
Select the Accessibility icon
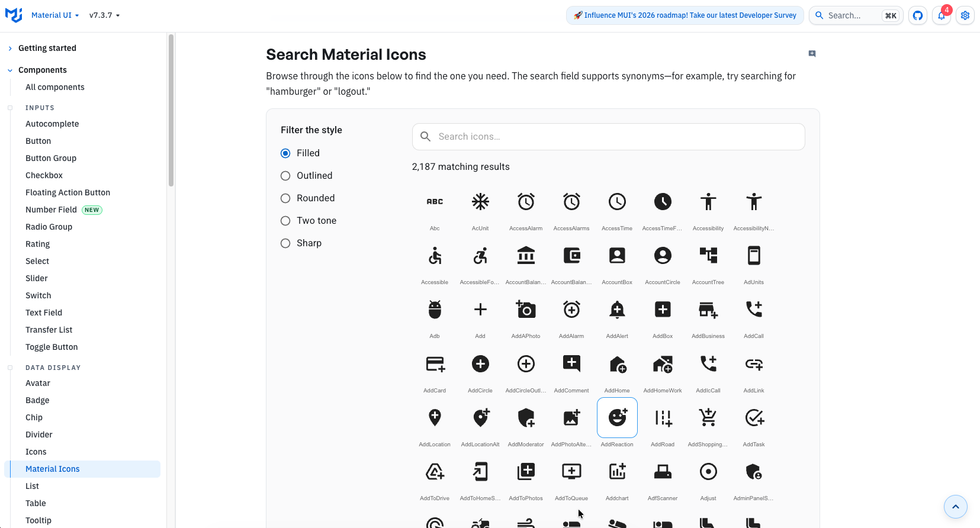(708, 202)
